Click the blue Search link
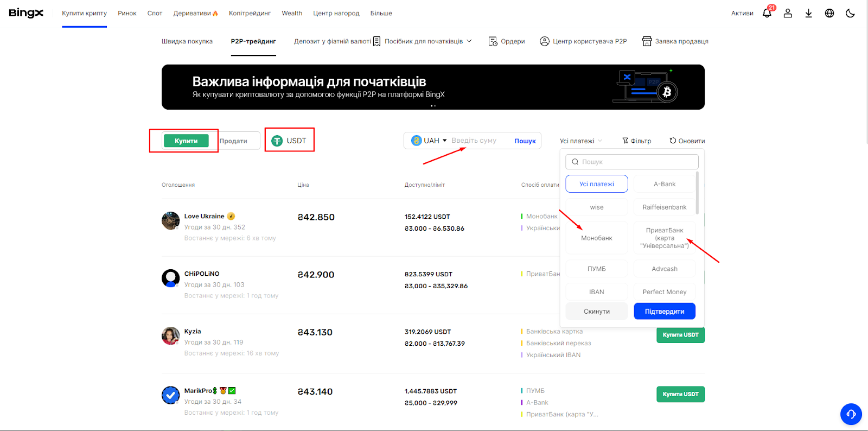 (525, 141)
